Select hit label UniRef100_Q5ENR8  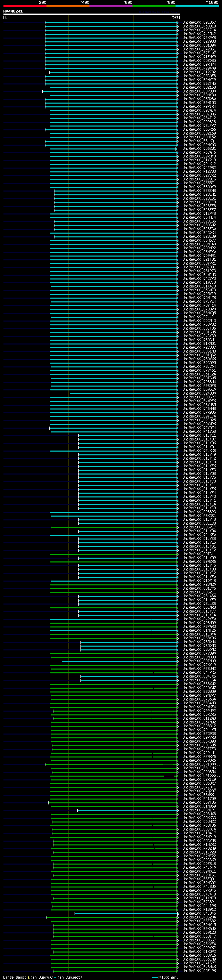click(x=199, y=608)
